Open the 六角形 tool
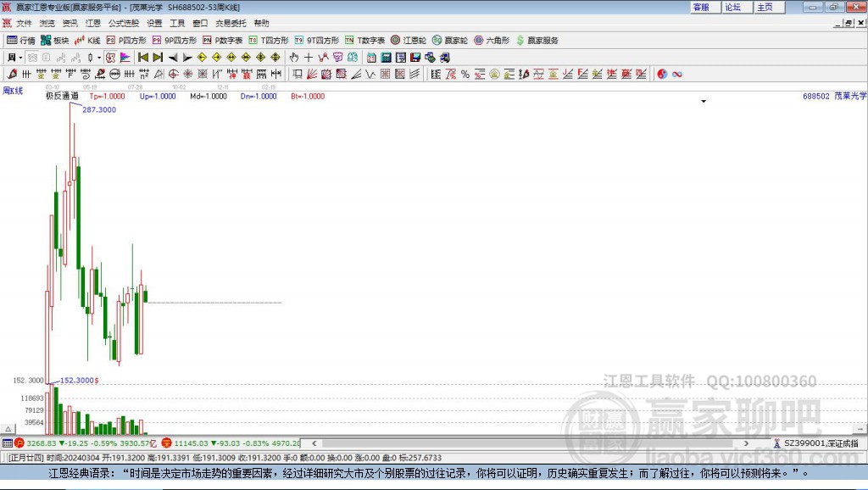This screenshot has width=868, height=490. click(x=492, y=41)
